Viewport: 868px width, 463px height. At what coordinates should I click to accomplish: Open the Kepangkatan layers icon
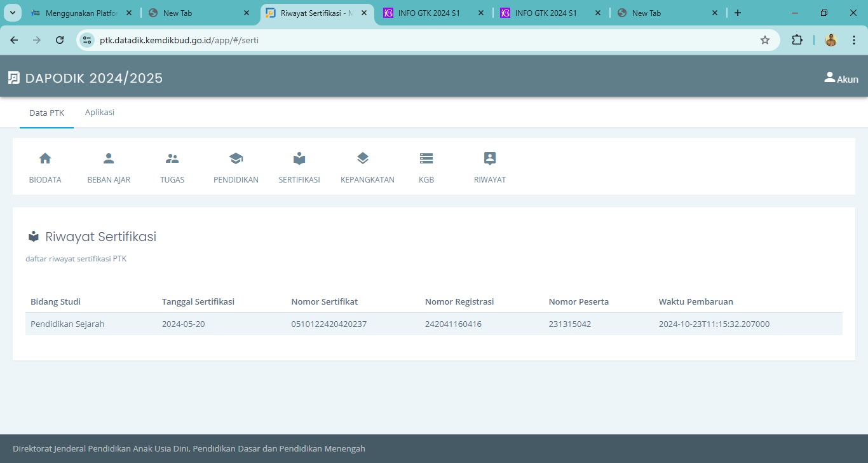click(363, 159)
